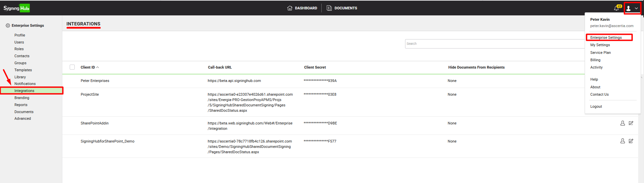Viewport: 644px width, 183px height.
Task: Click the Client Secret column header
Action: [315, 67]
